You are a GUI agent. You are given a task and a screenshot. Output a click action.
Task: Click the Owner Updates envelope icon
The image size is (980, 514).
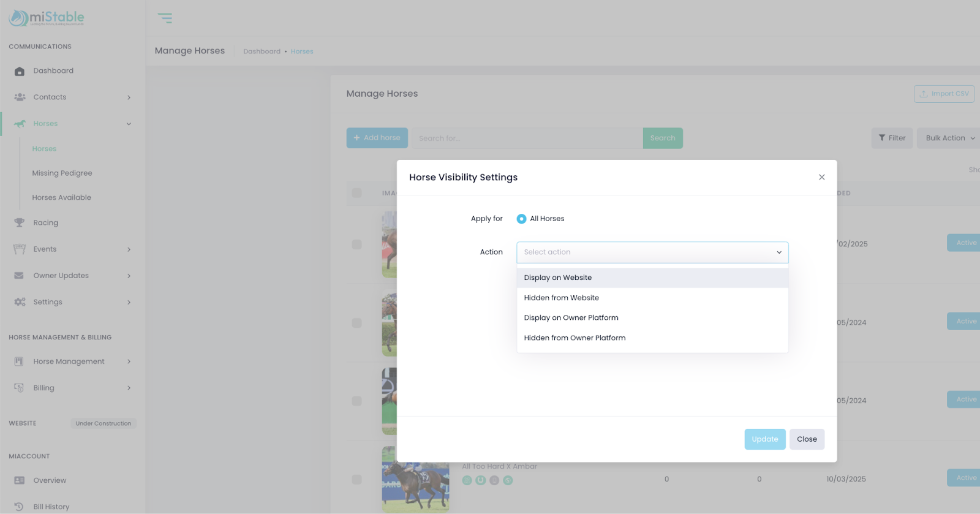20,276
